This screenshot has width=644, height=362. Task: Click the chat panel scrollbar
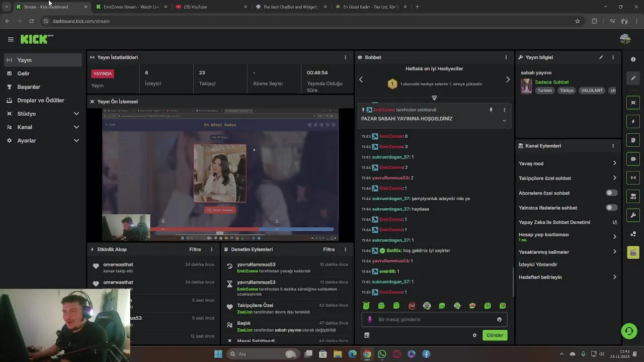(x=513, y=282)
